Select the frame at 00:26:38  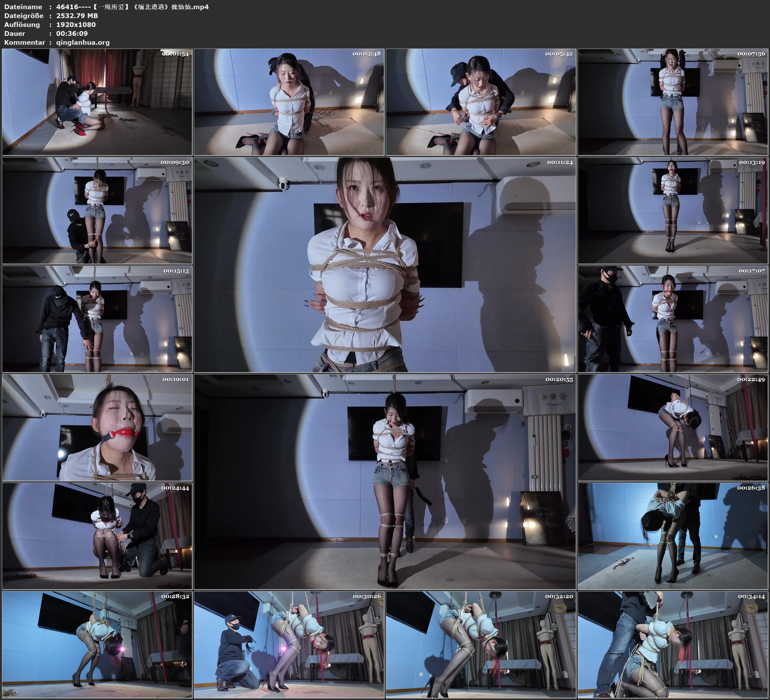(x=673, y=536)
